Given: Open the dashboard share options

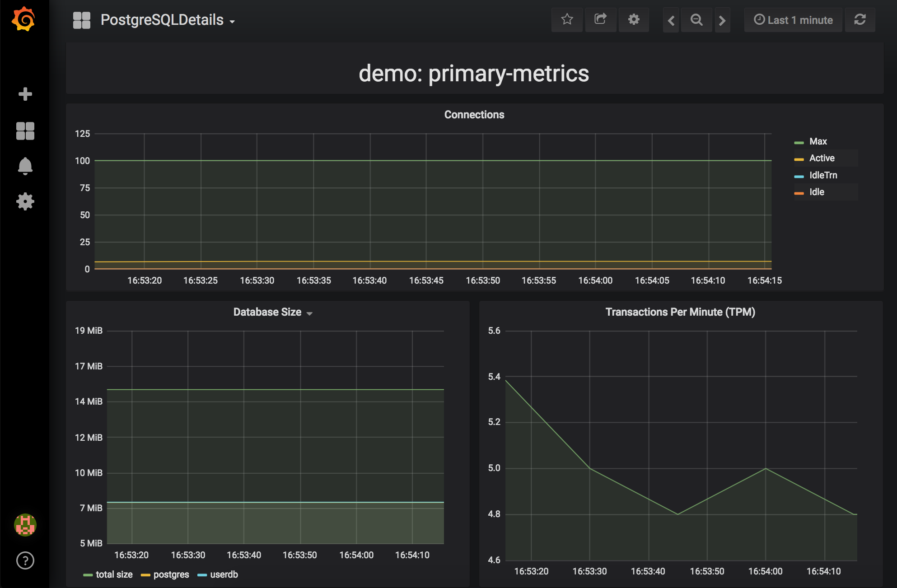Looking at the screenshot, I should 600,20.
